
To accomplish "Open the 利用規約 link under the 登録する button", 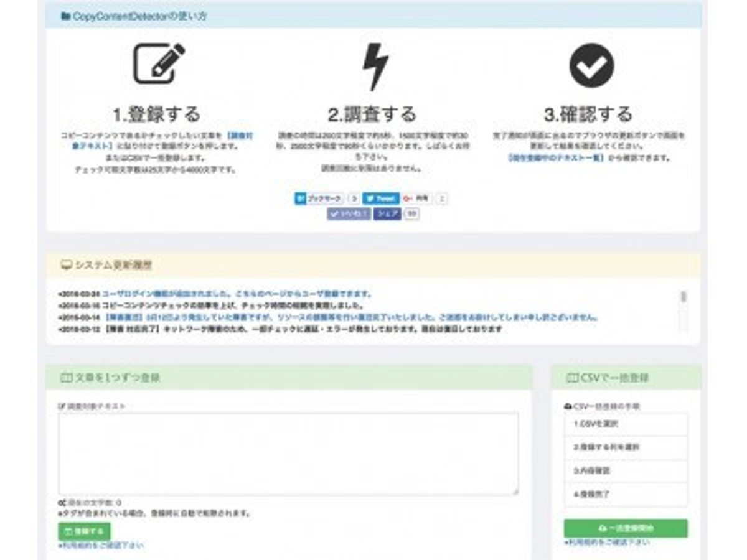I will [101, 545].
